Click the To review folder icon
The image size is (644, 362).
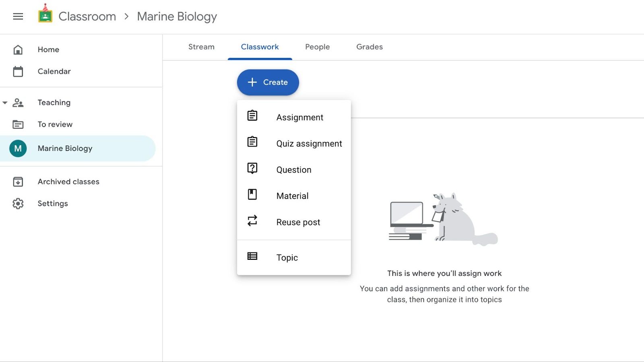click(x=18, y=125)
